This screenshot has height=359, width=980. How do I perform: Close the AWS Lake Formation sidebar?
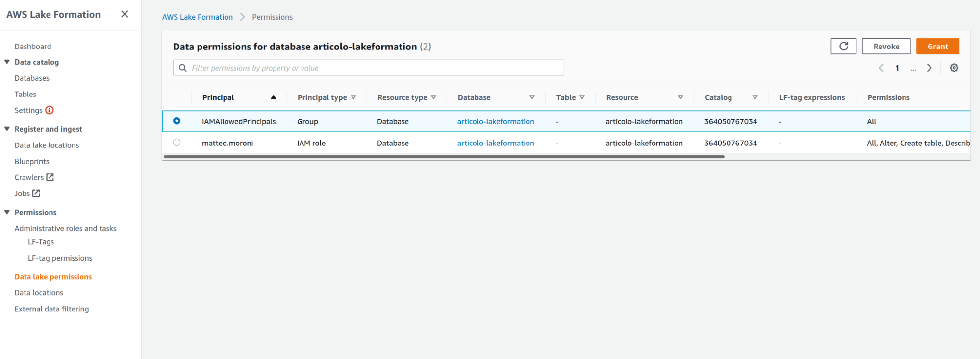(x=125, y=14)
